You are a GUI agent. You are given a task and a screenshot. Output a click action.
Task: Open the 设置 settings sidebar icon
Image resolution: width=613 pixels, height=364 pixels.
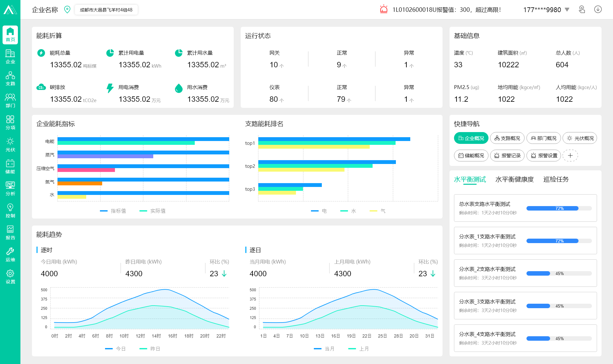pyautogui.click(x=10, y=277)
